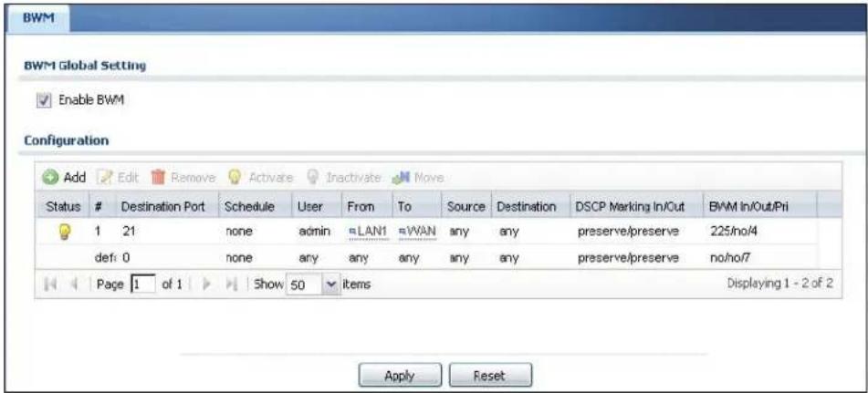Click the Remove toolbar button
The image size is (868, 393).
(x=183, y=178)
